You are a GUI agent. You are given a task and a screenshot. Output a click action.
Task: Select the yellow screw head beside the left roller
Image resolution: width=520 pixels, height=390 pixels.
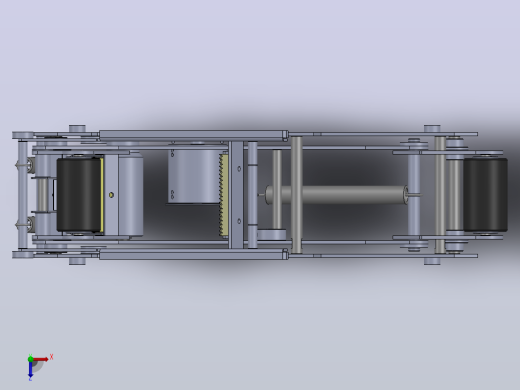pyautogui.click(x=111, y=195)
